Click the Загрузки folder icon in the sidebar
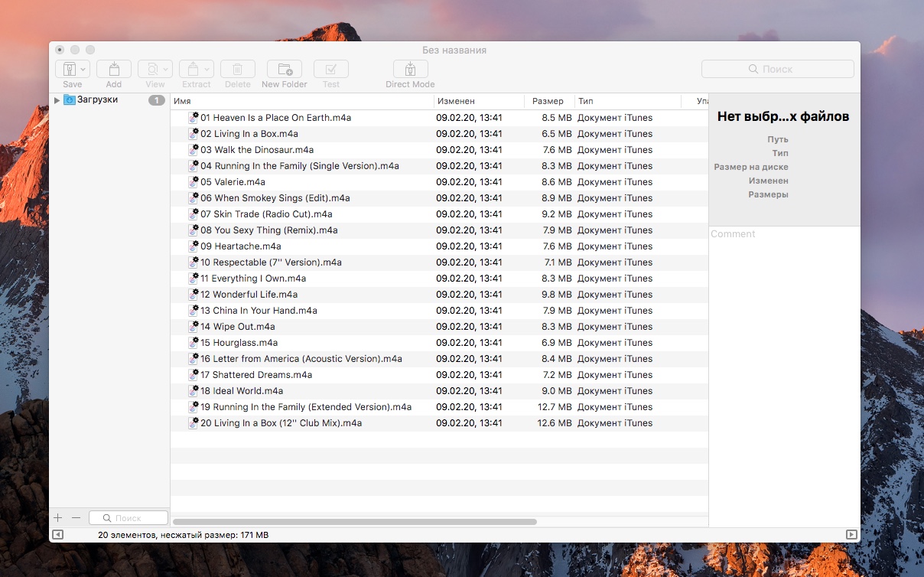 coord(70,100)
